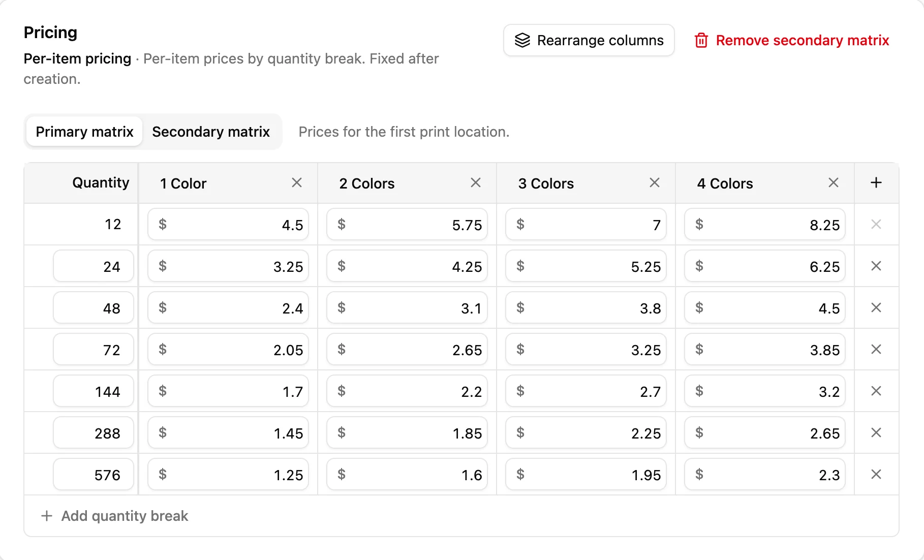The image size is (924, 560).
Task: Switch to Secondary matrix tab
Action: 211,132
